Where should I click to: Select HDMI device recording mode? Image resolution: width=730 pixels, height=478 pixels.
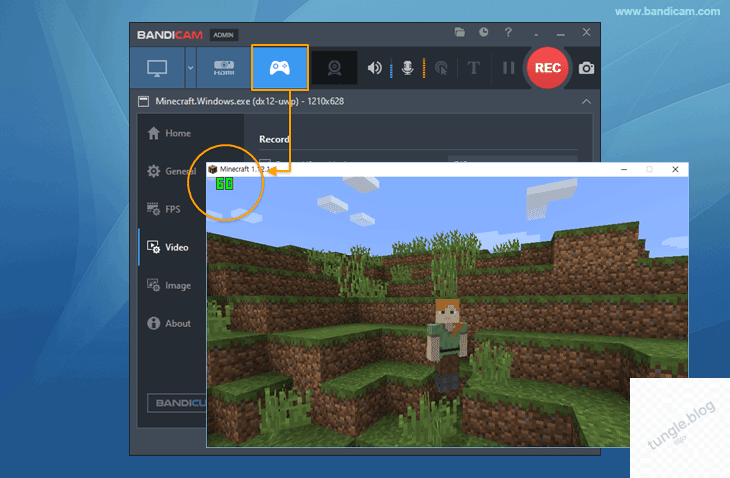224,68
